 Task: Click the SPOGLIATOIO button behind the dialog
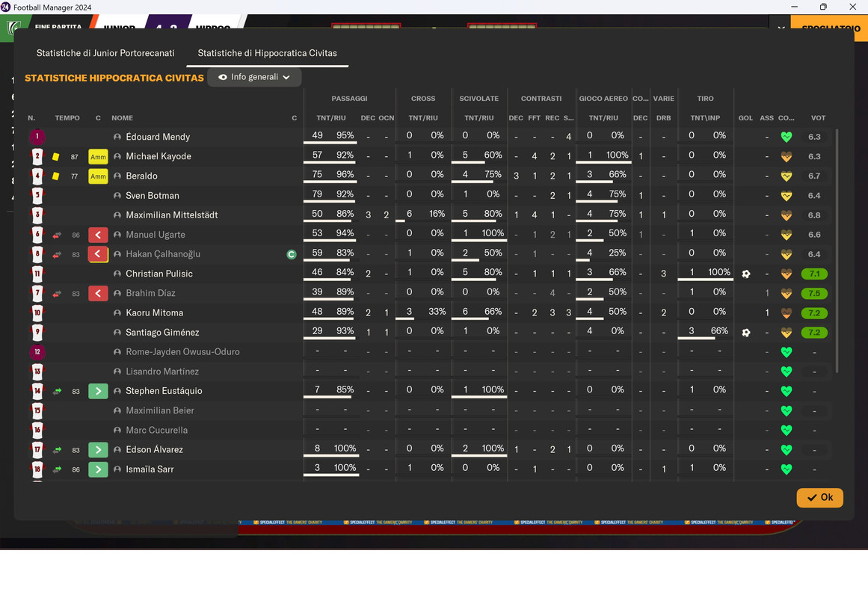tap(831, 27)
